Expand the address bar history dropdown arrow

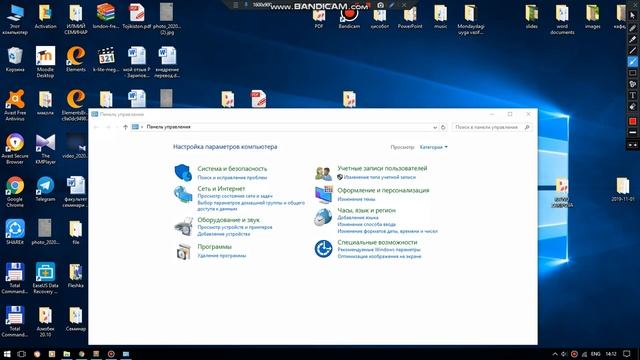point(435,127)
